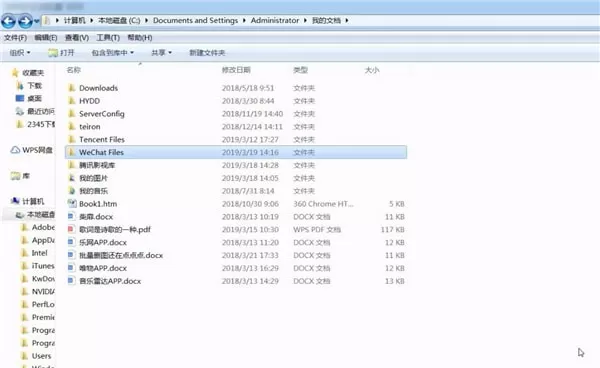Sort by the 修改日期 column header
Viewport: 600px width, 368px height.
tap(236, 70)
